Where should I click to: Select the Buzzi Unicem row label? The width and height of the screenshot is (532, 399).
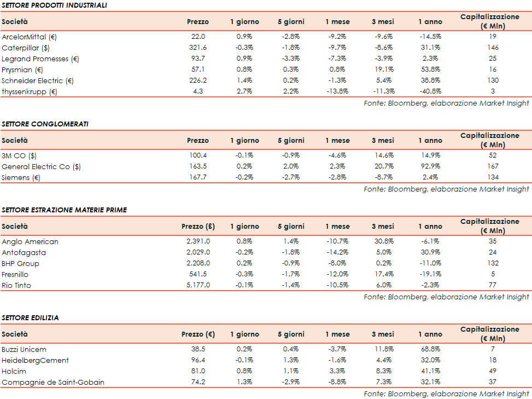[24, 349]
